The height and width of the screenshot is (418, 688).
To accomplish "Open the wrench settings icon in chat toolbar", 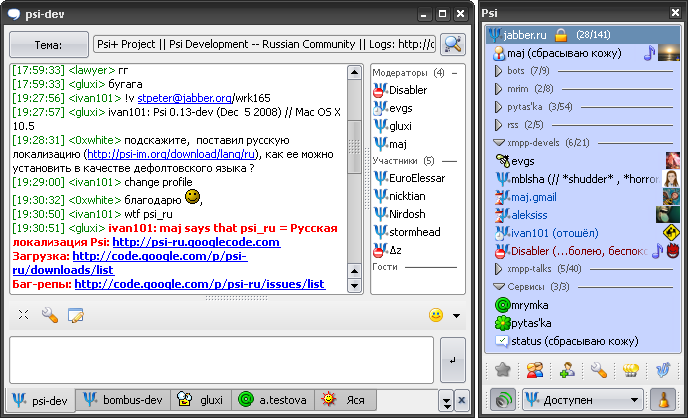I will (49, 316).
